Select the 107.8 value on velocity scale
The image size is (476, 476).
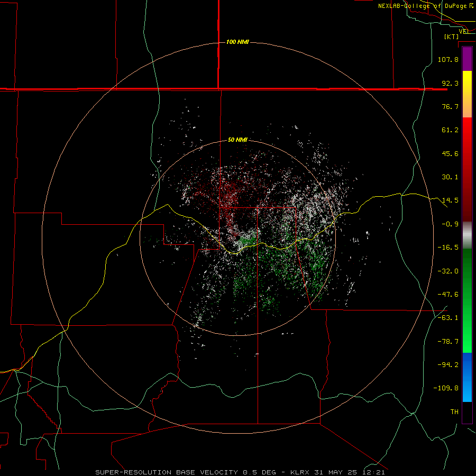point(448,59)
